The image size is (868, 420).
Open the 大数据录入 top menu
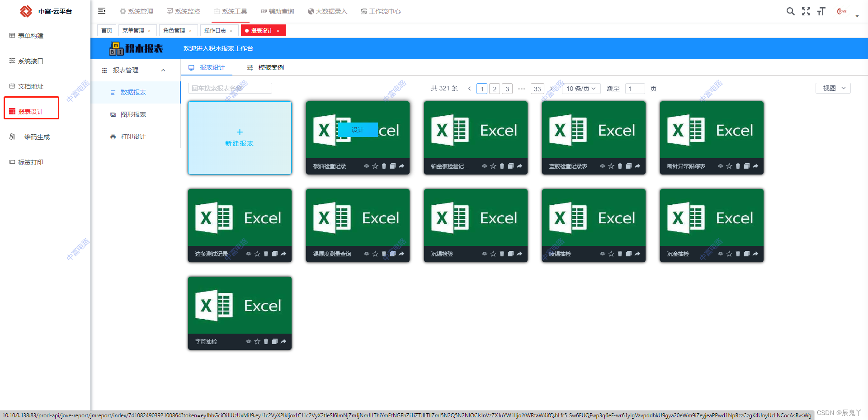pos(327,11)
